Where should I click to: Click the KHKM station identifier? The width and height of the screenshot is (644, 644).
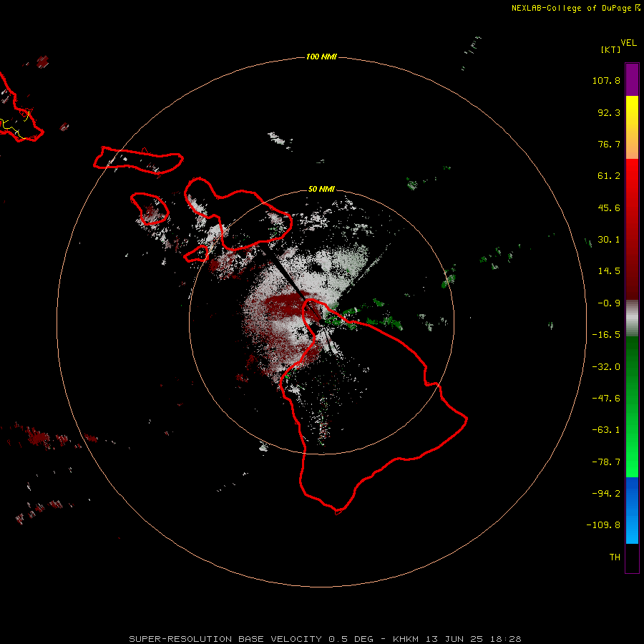click(x=406, y=639)
